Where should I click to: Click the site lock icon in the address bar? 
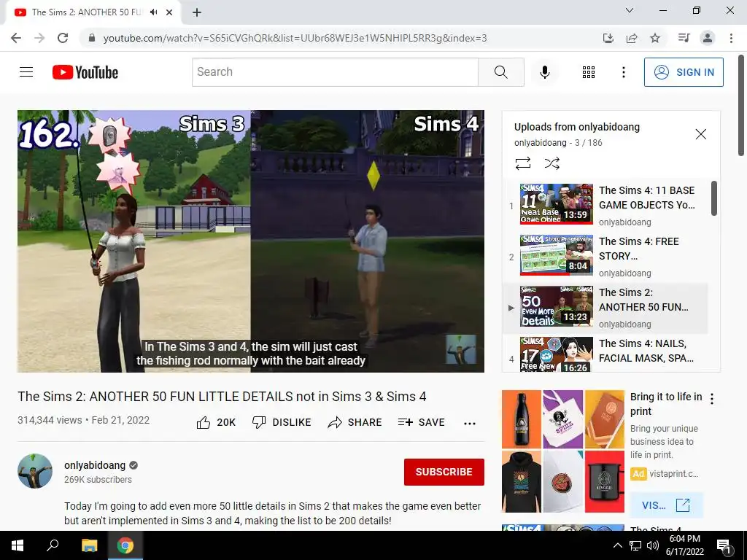coord(92,38)
